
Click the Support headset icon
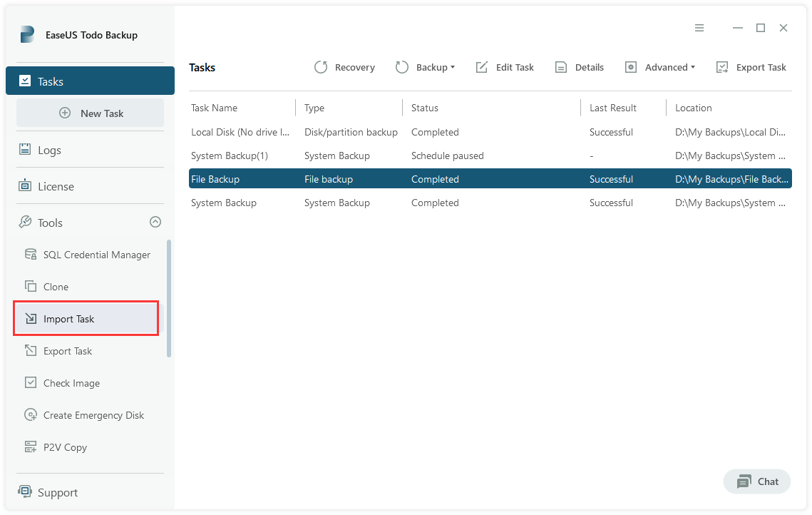point(25,491)
